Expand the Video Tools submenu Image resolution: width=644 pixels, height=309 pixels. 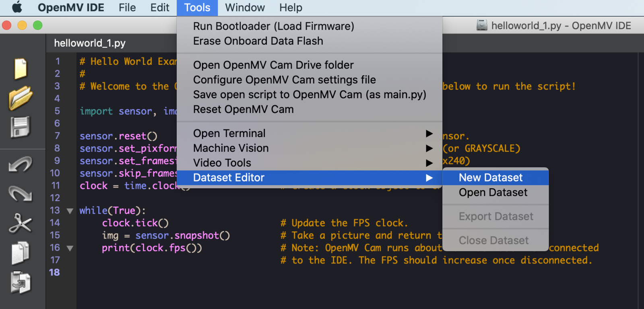coord(310,163)
